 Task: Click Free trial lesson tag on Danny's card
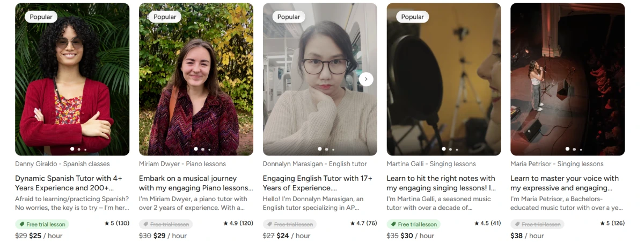coord(42,224)
